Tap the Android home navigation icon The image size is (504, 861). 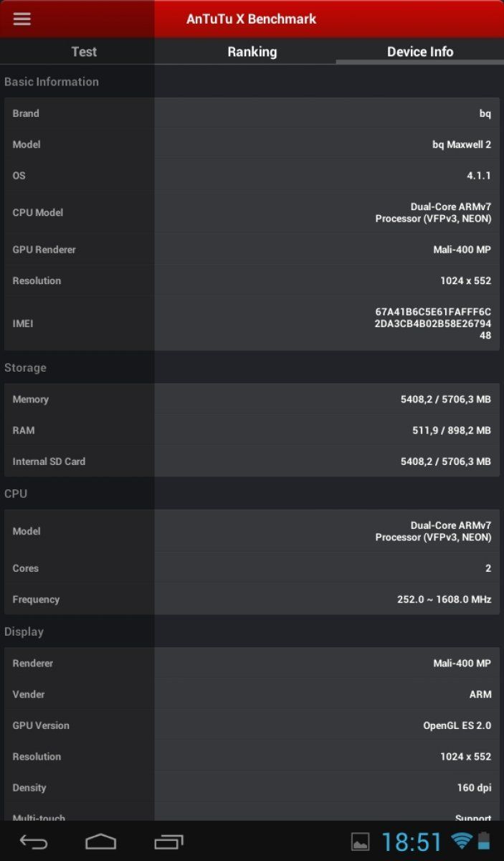coord(100,842)
